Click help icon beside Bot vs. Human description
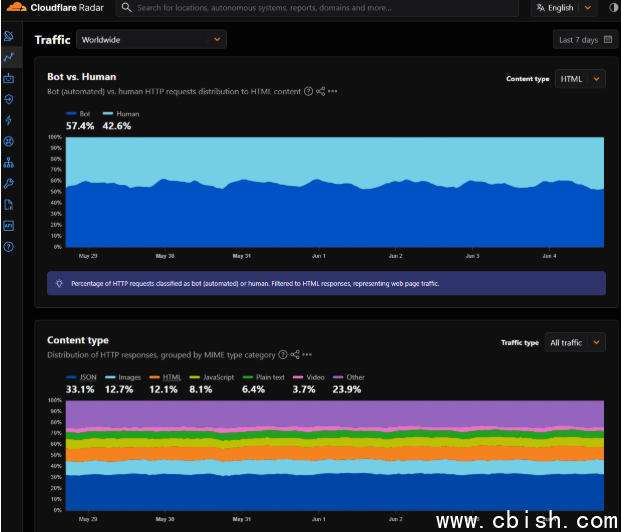Image resolution: width=621 pixels, height=532 pixels. click(x=308, y=92)
